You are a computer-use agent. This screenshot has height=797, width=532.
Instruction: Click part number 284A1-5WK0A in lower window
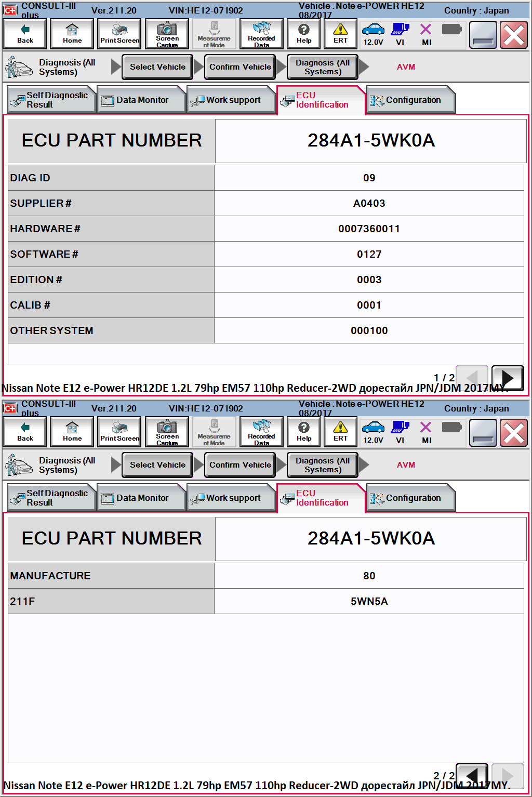click(x=371, y=539)
